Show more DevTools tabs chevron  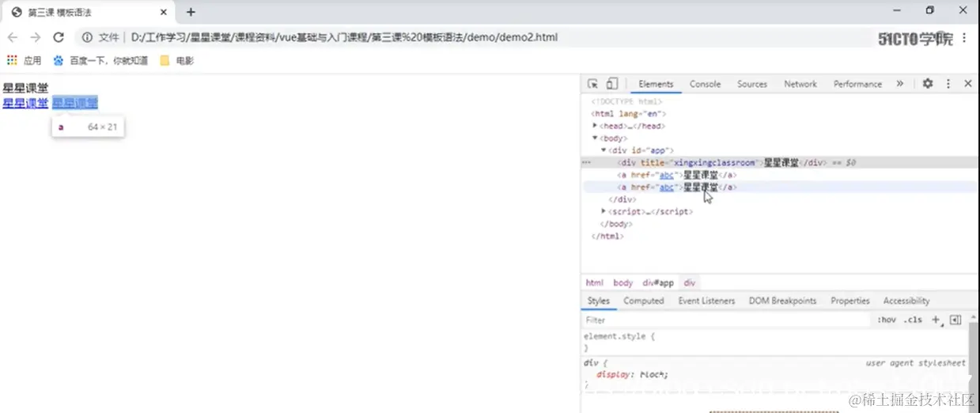point(899,84)
